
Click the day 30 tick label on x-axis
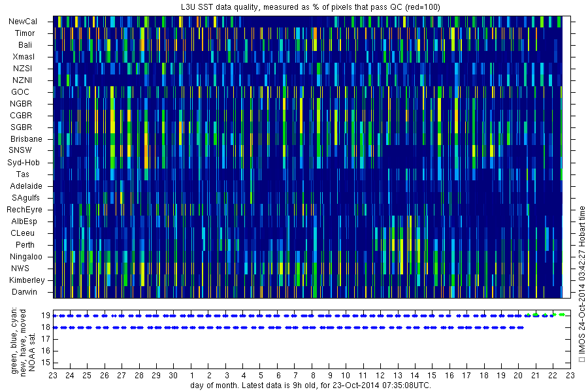point(173,376)
